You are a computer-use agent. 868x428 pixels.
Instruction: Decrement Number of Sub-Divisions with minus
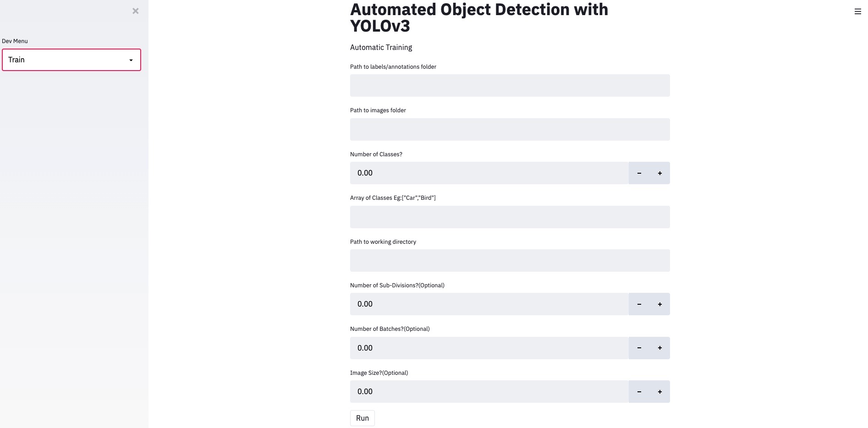[639, 304]
